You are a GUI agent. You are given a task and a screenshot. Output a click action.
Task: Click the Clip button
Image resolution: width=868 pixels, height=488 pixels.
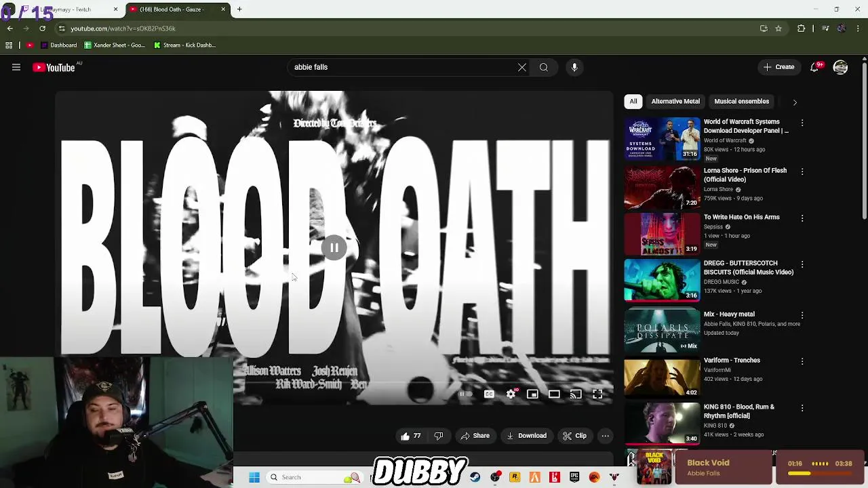574,436
